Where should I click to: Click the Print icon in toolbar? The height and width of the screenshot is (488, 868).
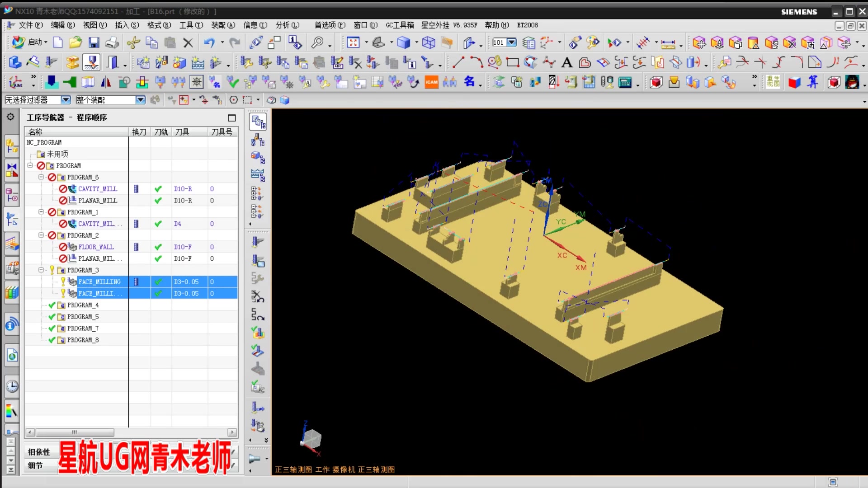click(x=112, y=43)
